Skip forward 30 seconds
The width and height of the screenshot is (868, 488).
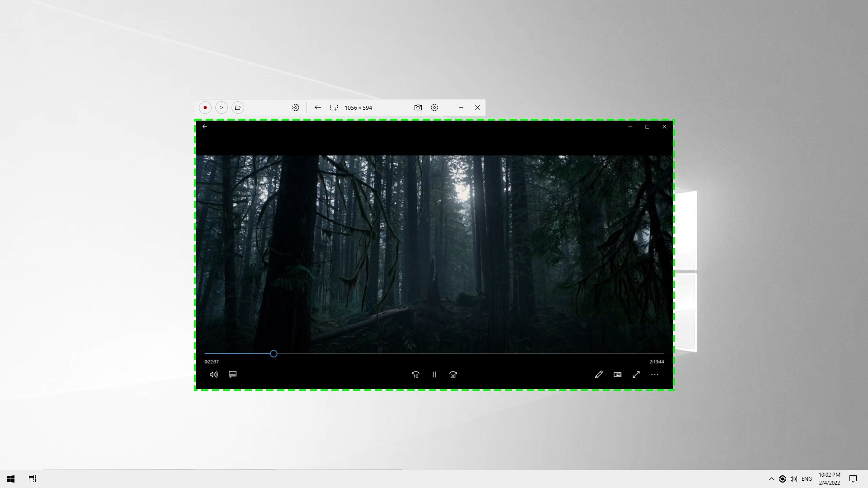(x=453, y=375)
